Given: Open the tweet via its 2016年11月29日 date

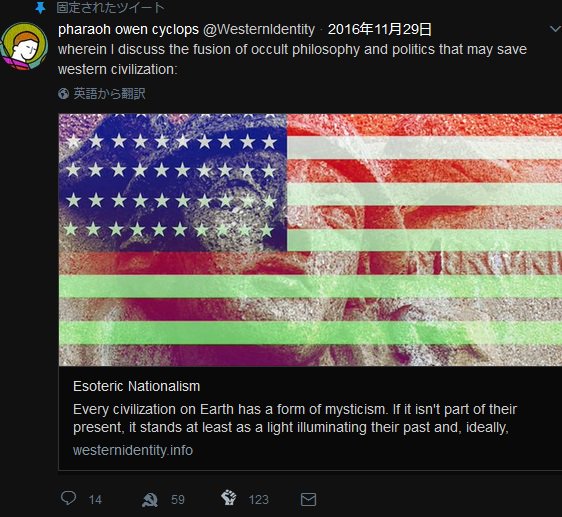Looking at the screenshot, I should 380,29.
